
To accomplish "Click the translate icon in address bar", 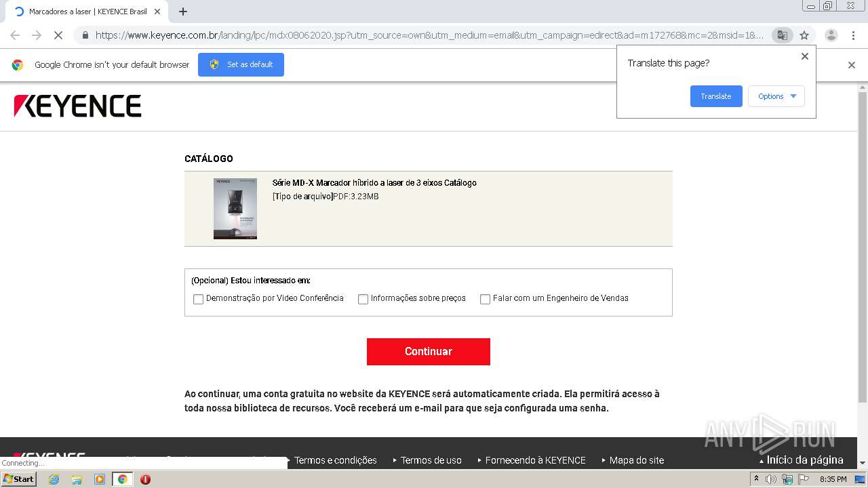I will (x=782, y=35).
